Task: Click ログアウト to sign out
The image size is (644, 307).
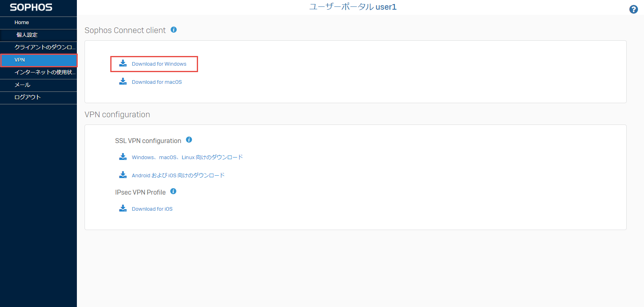Action: (27, 97)
